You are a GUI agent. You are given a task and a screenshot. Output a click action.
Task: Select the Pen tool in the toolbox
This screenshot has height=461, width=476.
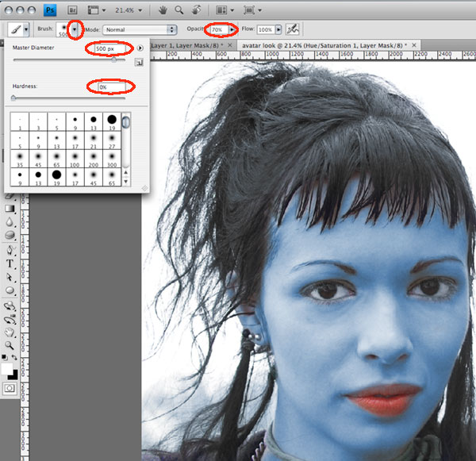[10, 249]
